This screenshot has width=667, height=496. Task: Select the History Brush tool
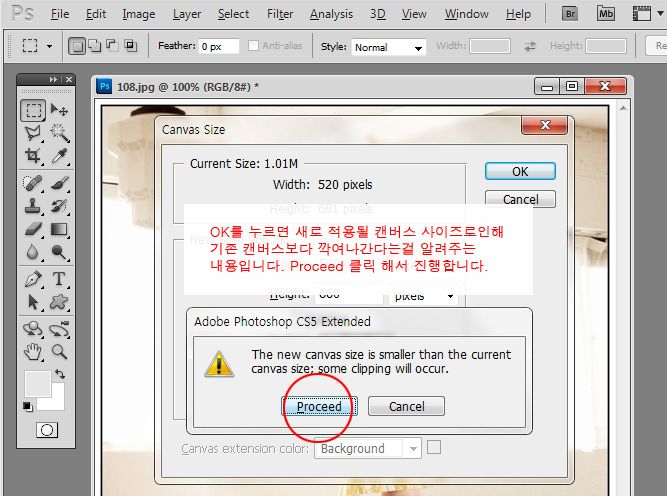click(x=59, y=206)
